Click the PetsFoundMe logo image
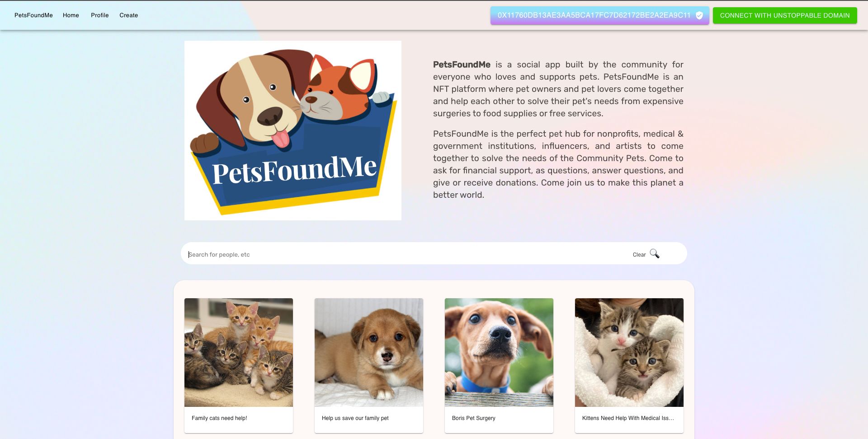This screenshot has height=439, width=868. tap(293, 130)
